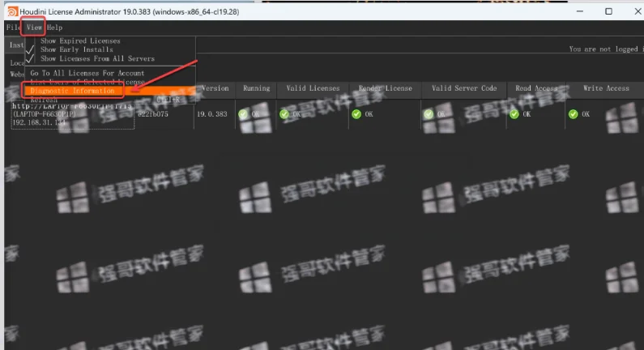Screen dimensions: 644x350
Task: Enable Show Expired Licenses option
Action: pyautogui.click(x=80, y=41)
